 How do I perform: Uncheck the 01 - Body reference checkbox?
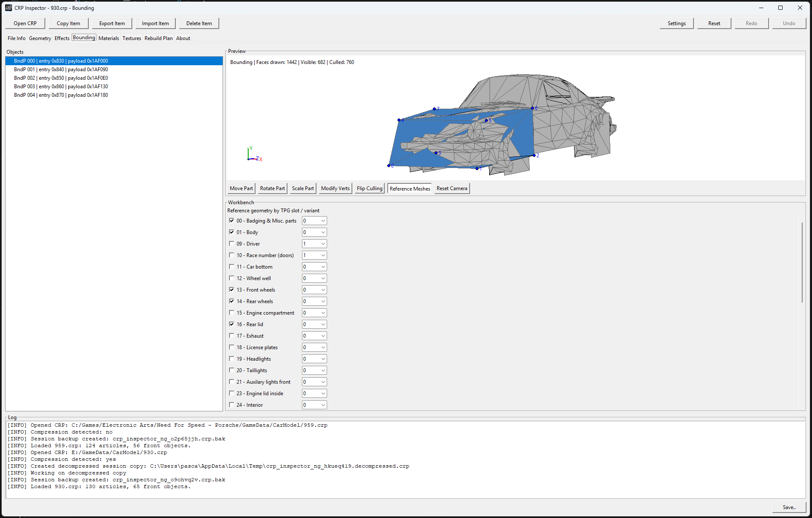click(232, 232)
